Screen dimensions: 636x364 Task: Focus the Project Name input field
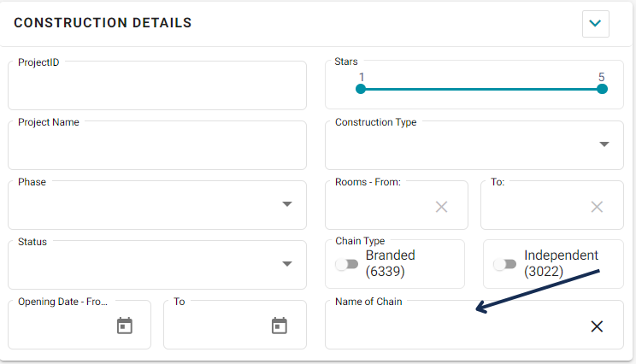click(157, 145)
